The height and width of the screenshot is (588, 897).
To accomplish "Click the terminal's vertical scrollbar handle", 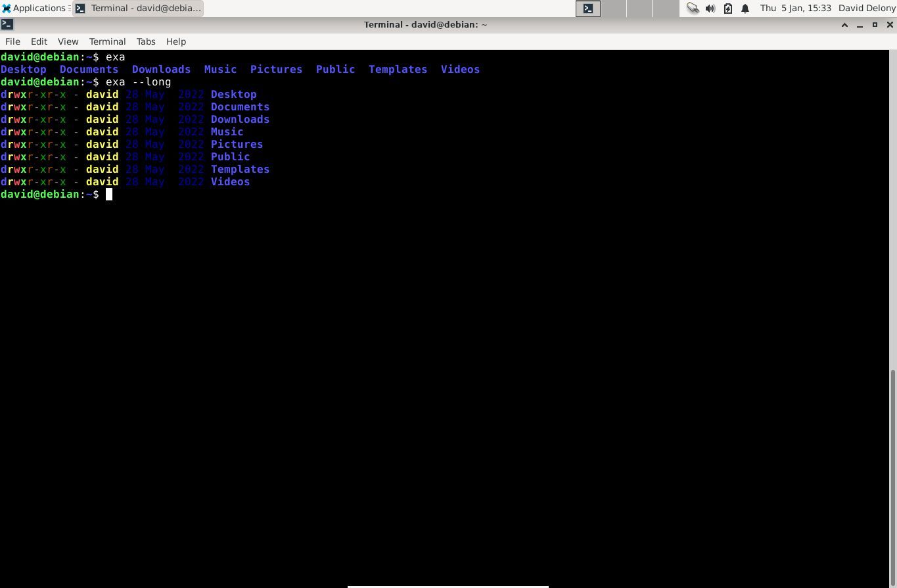I will click(893, 478).
